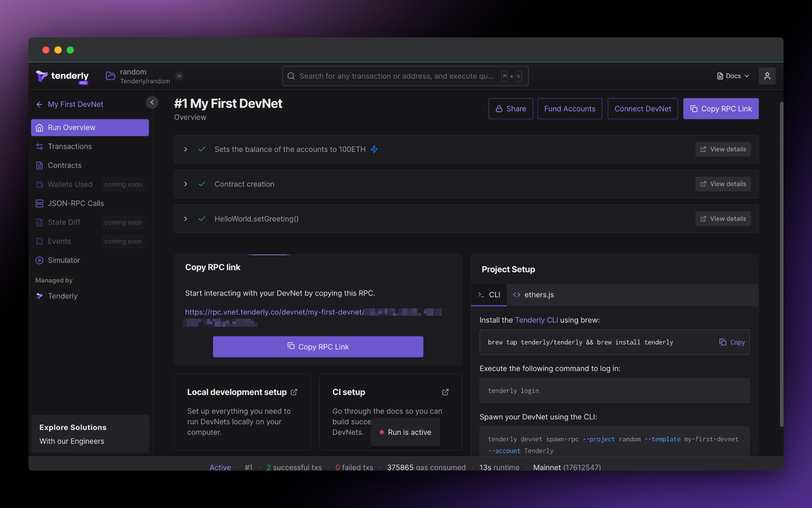The width and height of the screenshot is (812, 508).
Task: Open the random project dropdown
Action: point(179,76)
